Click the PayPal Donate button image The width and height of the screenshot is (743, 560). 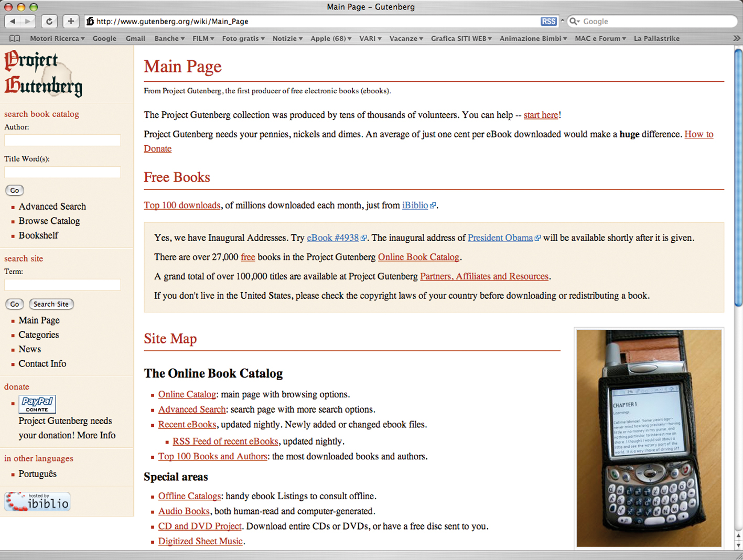[37, 404]
